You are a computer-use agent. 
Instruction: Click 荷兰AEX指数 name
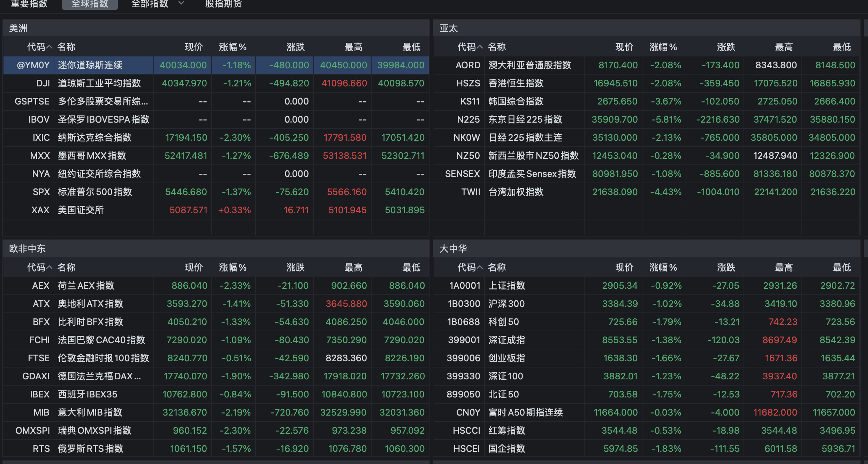click(86, 286)
